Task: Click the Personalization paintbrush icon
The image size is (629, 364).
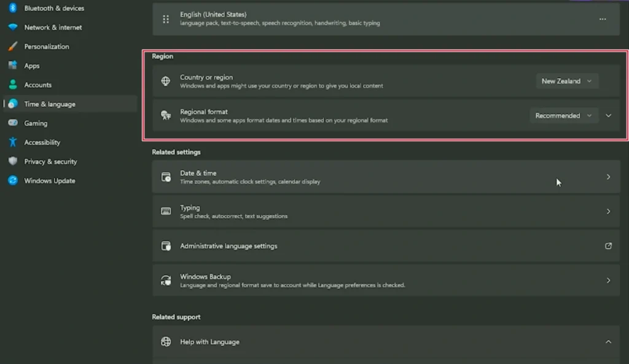Action: pos(13,47)
